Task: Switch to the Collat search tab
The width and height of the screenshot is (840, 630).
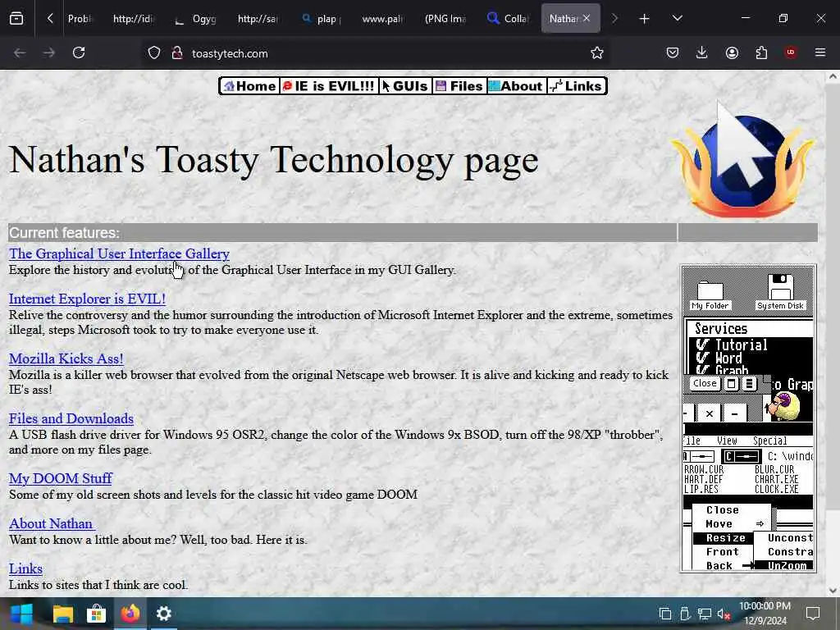Action: click(509, 19)
